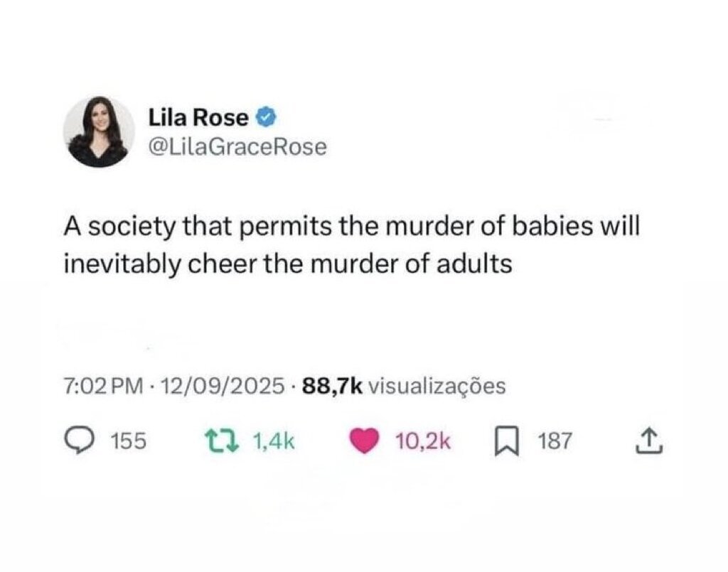Open the share upload arrow icon

click(x=648, y=441)
